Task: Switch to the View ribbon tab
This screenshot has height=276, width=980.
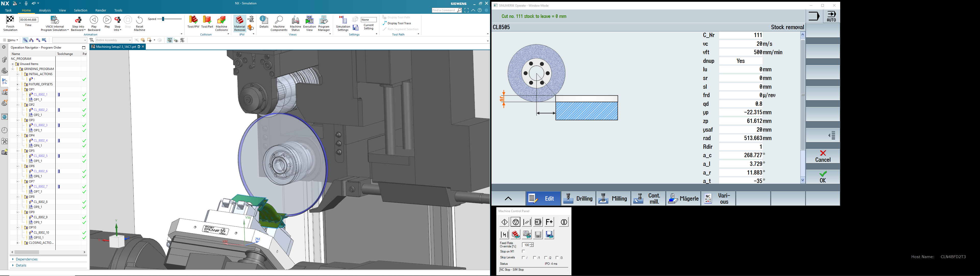Action: [x=62, y=10]
